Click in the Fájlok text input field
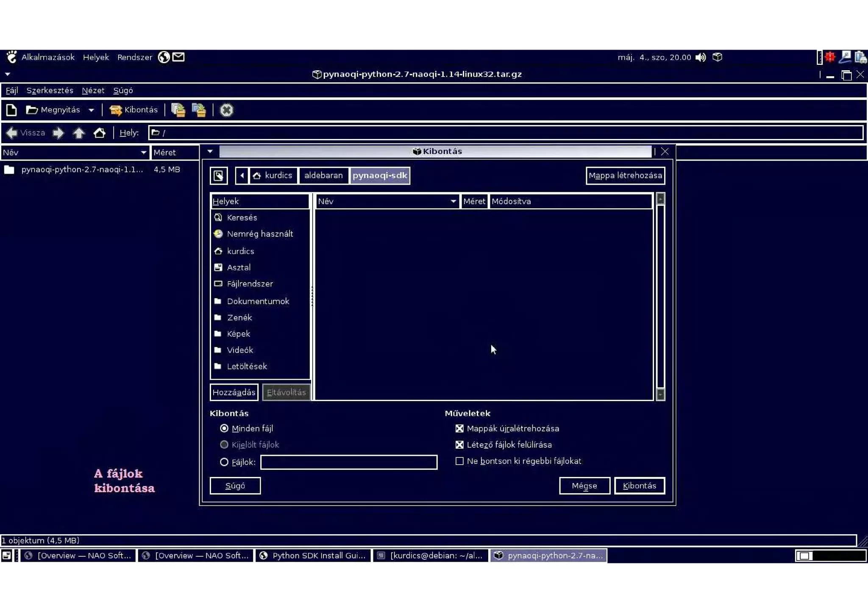The height and width of the screenshot is (613, 868). (x=348, y=462)
